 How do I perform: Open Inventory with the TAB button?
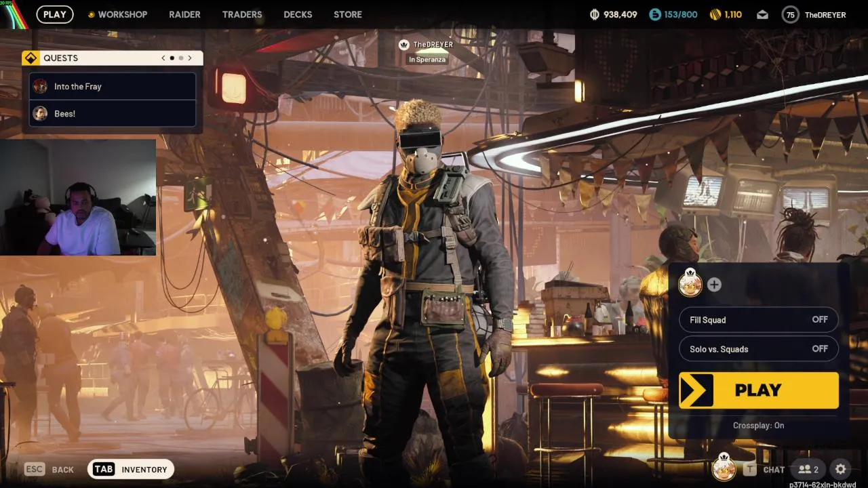point(131,469)
